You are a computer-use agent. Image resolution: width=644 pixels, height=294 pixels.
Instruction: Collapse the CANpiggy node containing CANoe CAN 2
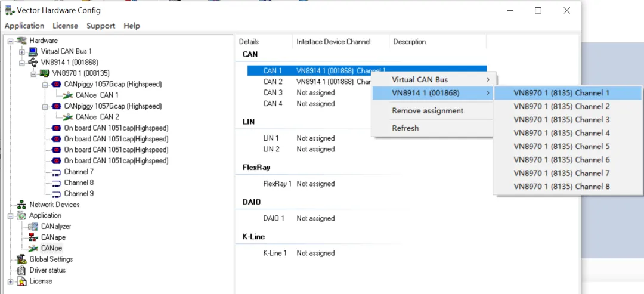pyautogui.click(x=45, y=106)
